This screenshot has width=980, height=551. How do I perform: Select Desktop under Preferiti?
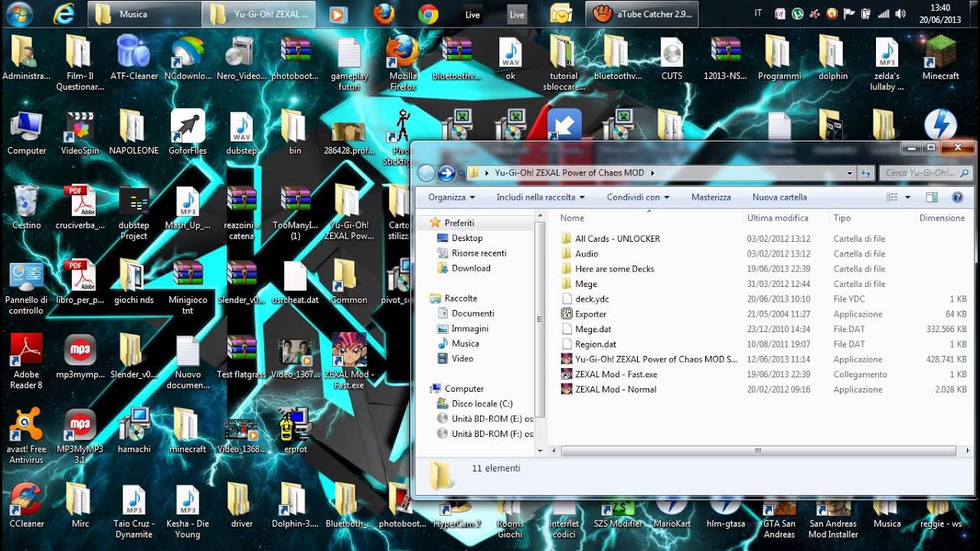click(467, 238)
